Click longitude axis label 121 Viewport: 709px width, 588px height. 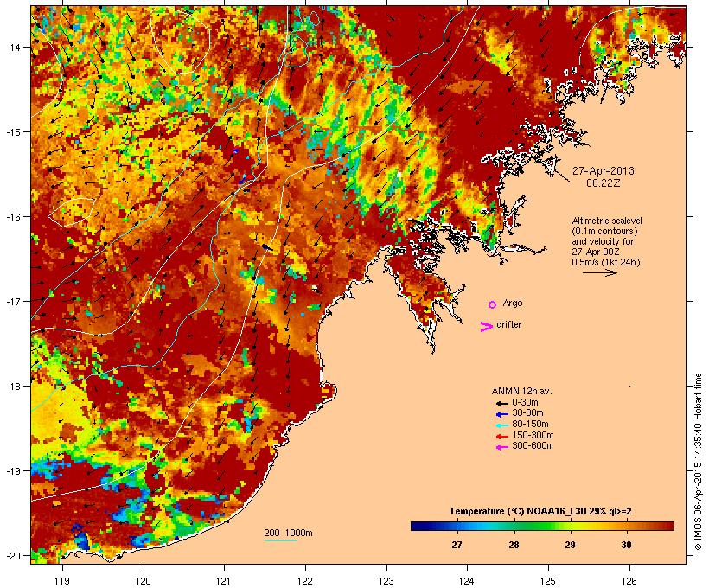pyautogui.click(x=224, y=581)
